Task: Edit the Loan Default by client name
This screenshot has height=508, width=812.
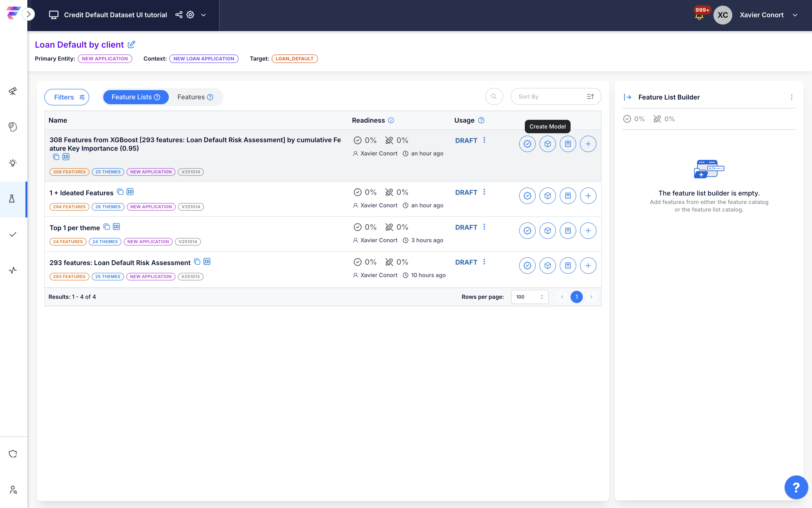Action: pyautogui.click(x=132, y=44)
